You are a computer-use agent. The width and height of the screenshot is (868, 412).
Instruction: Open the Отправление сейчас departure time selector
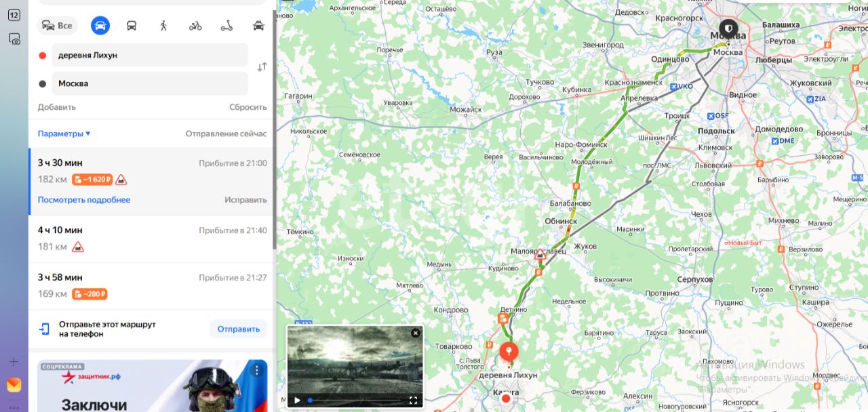click(226, 133)
